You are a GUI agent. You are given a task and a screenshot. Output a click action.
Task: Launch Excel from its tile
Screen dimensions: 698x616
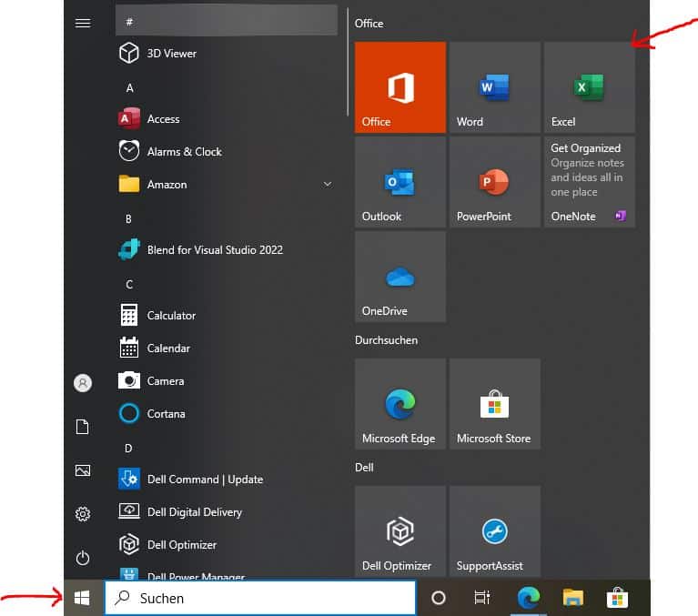[590, 87]
